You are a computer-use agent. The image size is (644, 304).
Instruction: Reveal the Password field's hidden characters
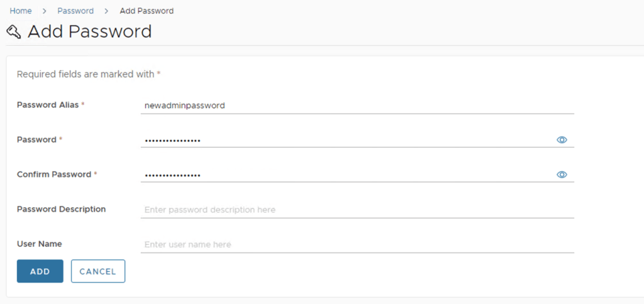562,140
